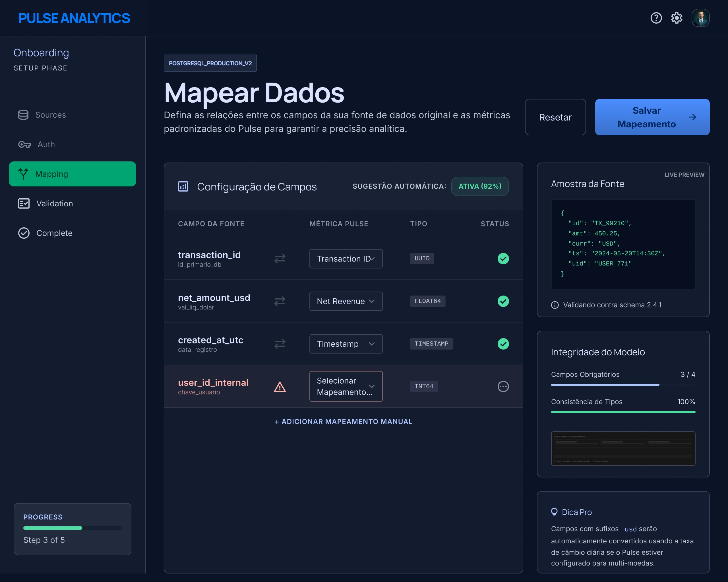Click the Mapping branch icon
Viewport: 728px width, 582px height.
23,174
